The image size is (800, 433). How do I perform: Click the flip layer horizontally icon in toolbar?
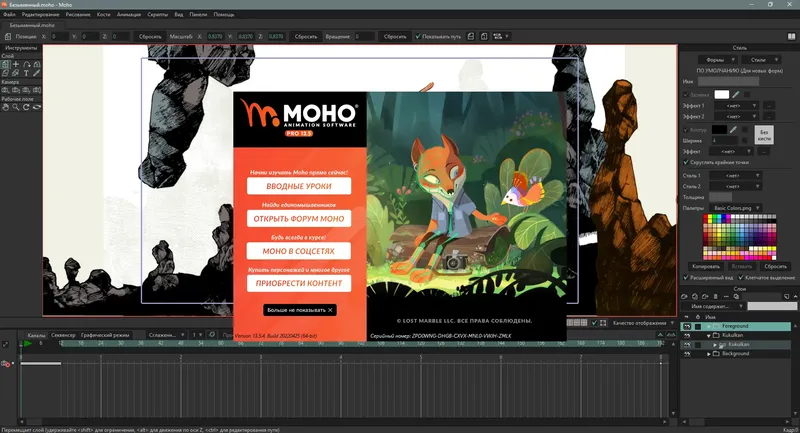tap(471, 36)
